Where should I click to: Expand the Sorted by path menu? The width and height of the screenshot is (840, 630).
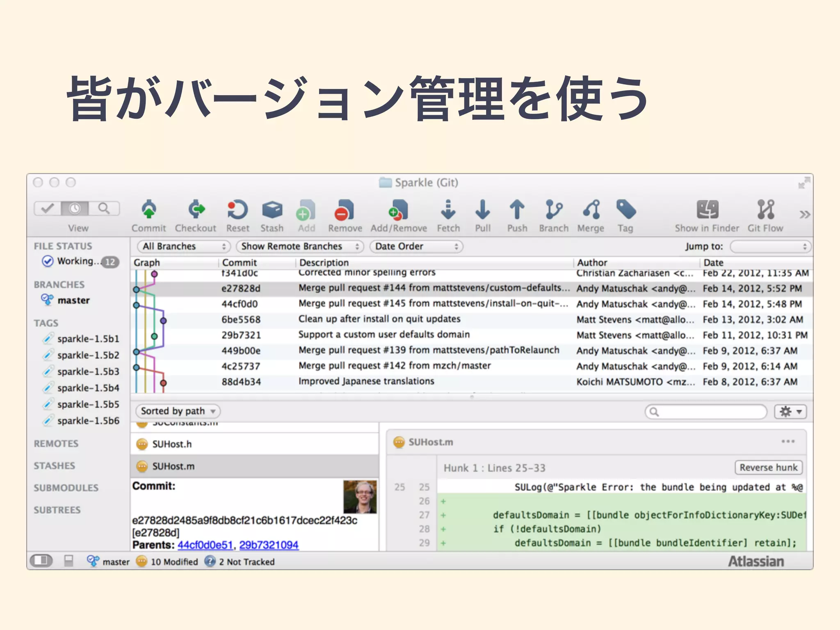tap(178, 411)
